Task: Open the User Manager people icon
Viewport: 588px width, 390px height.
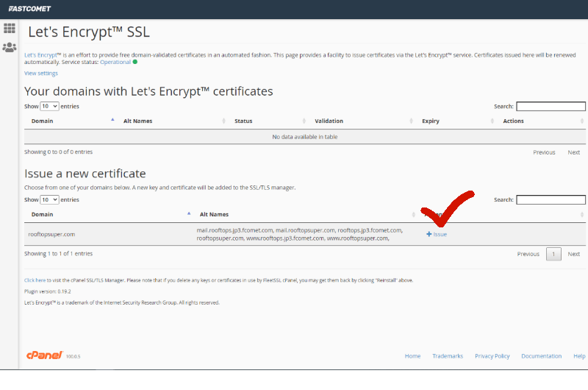Action: (x=10, y=48)
